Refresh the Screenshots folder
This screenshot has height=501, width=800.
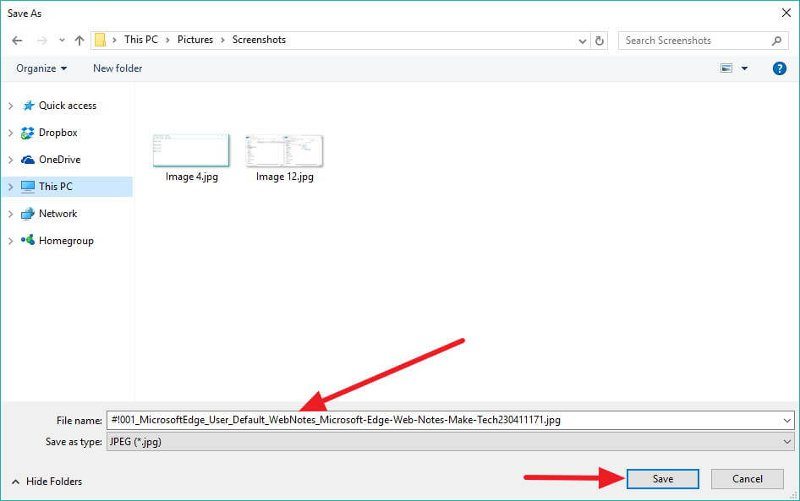coord(599,40)
